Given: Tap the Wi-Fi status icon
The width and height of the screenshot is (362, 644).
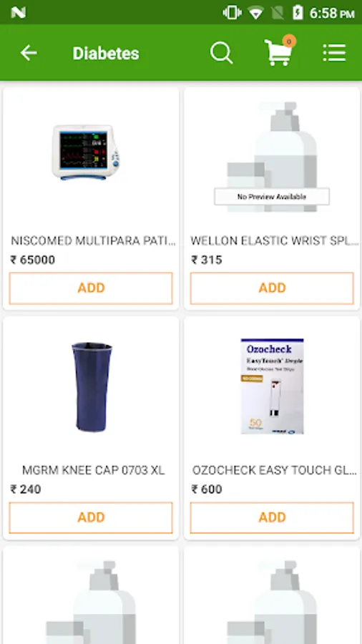Looking at the screenshot, I should click(x=255, y=13).
